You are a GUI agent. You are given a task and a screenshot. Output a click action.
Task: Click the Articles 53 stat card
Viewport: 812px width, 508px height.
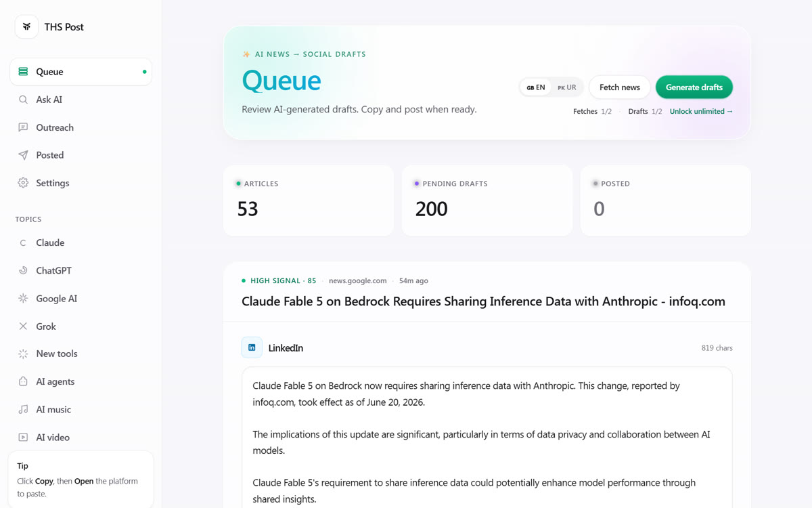coord(309,200)
